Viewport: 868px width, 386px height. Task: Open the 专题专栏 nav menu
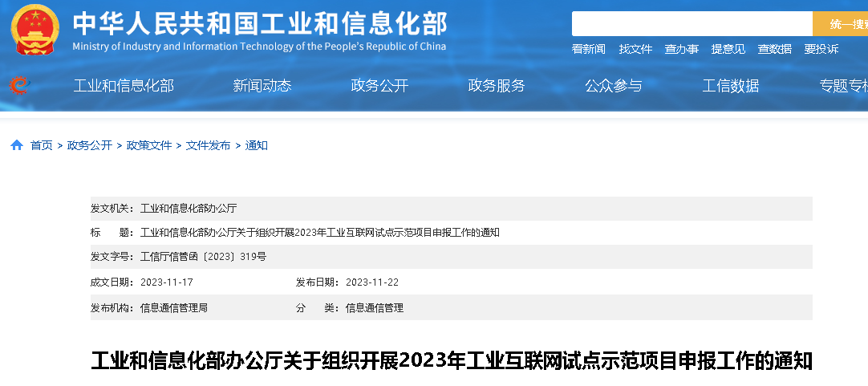pyautogui.click(x=844, y=86)
